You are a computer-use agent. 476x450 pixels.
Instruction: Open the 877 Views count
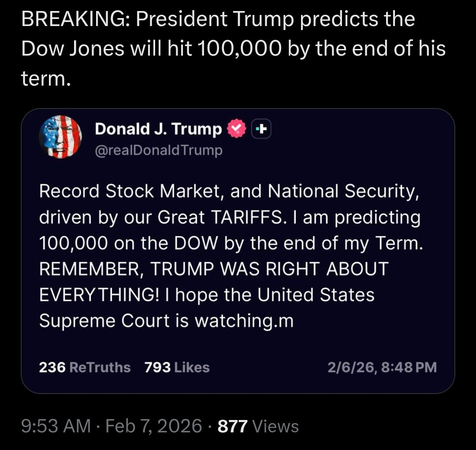point(258,426)
